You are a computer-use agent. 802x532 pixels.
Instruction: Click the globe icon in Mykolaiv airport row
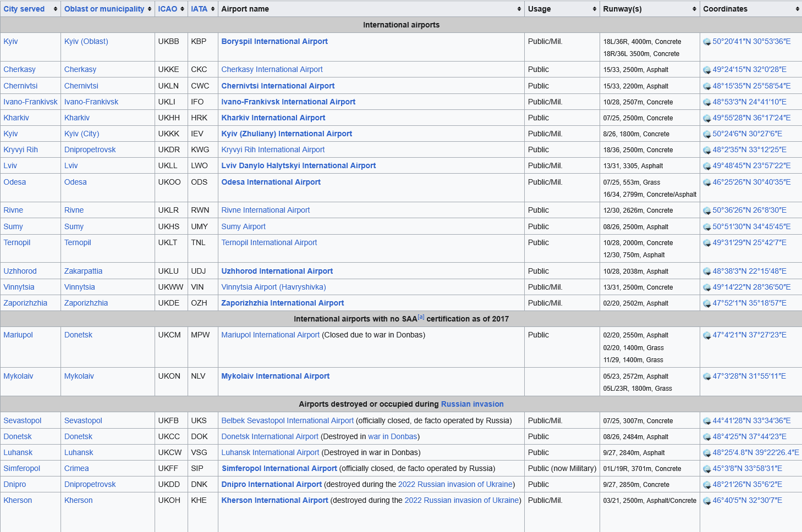[707, 376]
